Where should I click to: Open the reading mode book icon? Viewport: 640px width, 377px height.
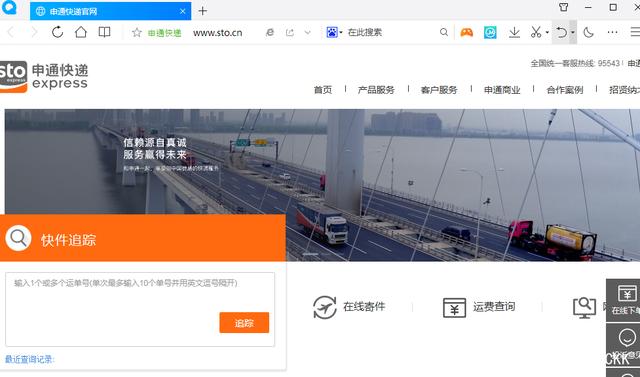coord(104,32)
